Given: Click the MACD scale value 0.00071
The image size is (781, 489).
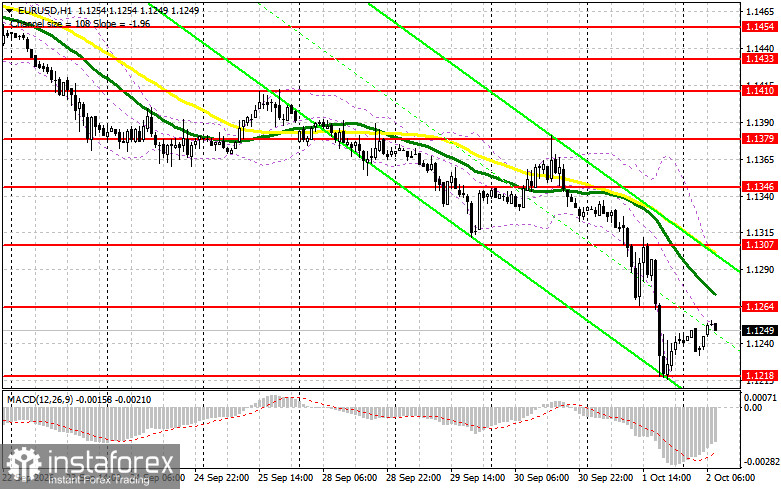Looking at the screenshot, I should click(x=760, y=398).
